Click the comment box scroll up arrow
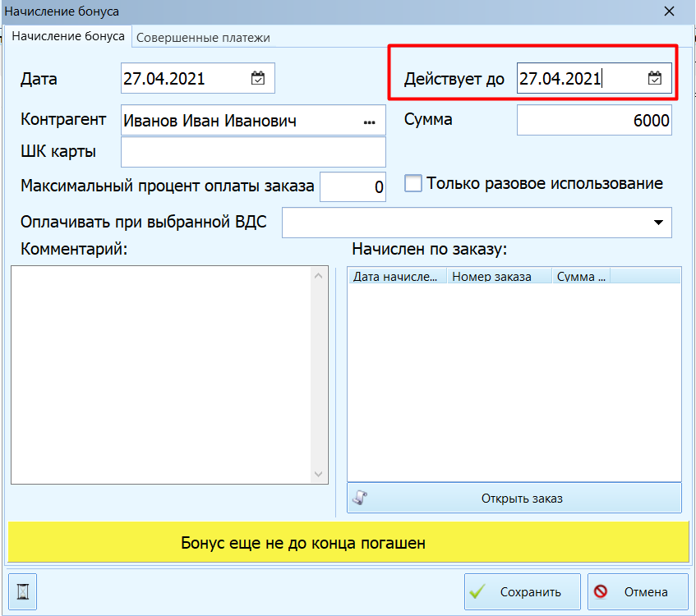Screen dimensions: 696x616 (318, 276)
